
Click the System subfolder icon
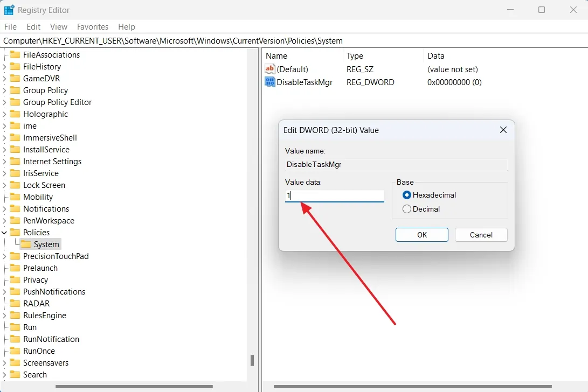coord(26,244)
